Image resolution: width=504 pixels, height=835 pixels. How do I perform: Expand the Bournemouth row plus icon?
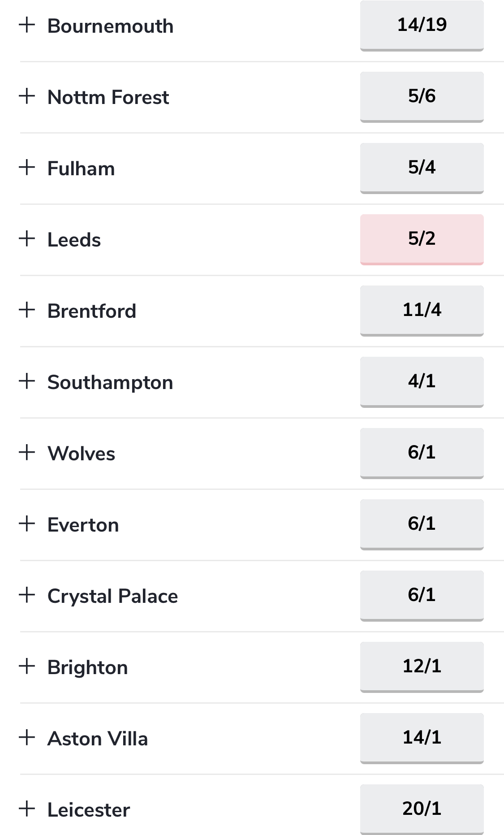27,25
